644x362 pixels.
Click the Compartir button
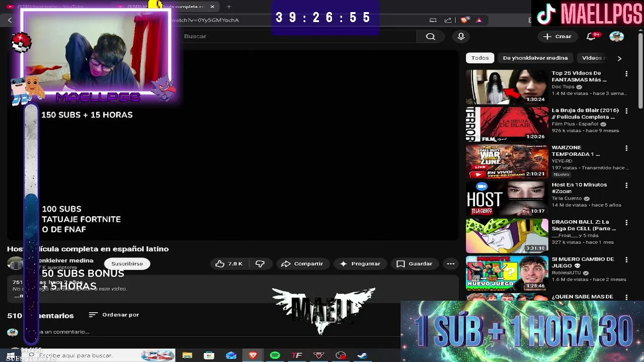coord(302,263)
